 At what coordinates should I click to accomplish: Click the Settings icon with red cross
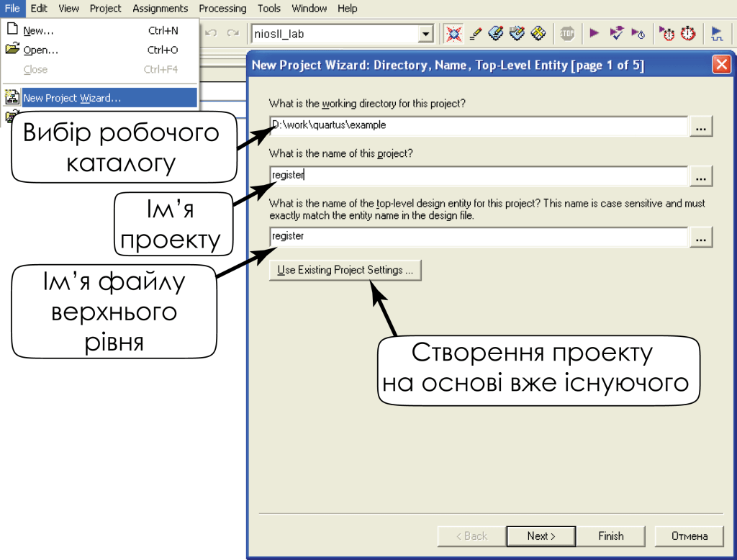453,33
